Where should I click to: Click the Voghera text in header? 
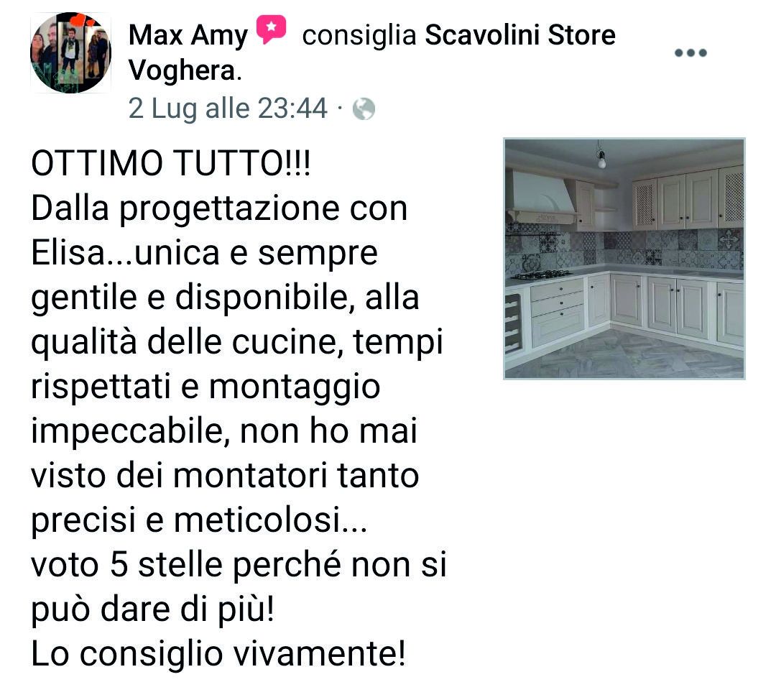coord(182,70)
